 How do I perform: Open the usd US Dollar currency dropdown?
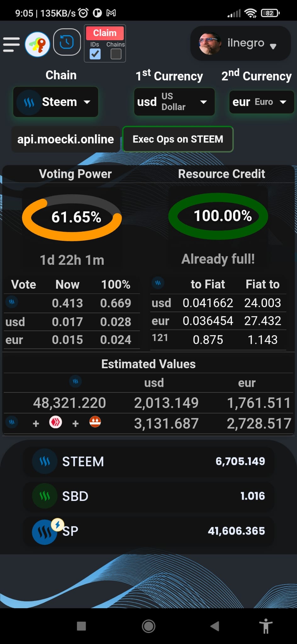174,102
